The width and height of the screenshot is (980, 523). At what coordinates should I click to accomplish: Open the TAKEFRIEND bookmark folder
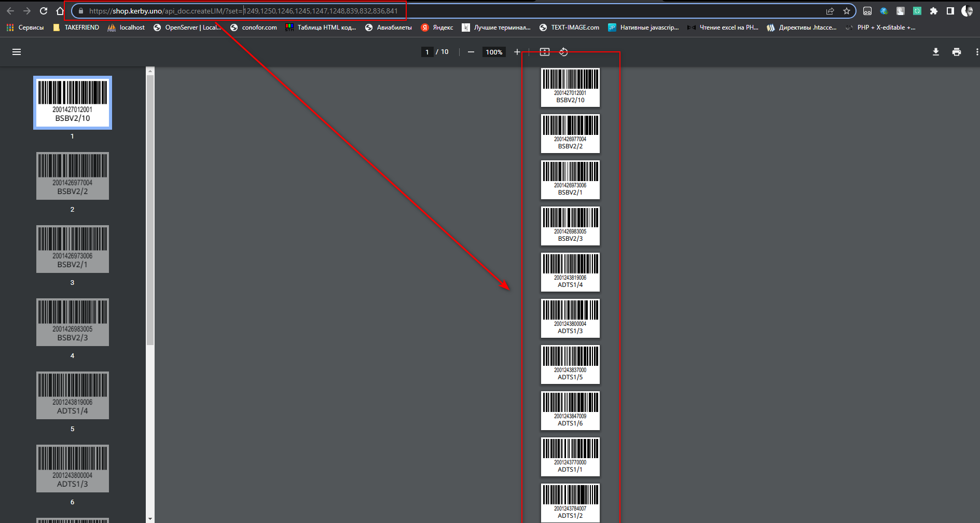click(x=76, y=27)
